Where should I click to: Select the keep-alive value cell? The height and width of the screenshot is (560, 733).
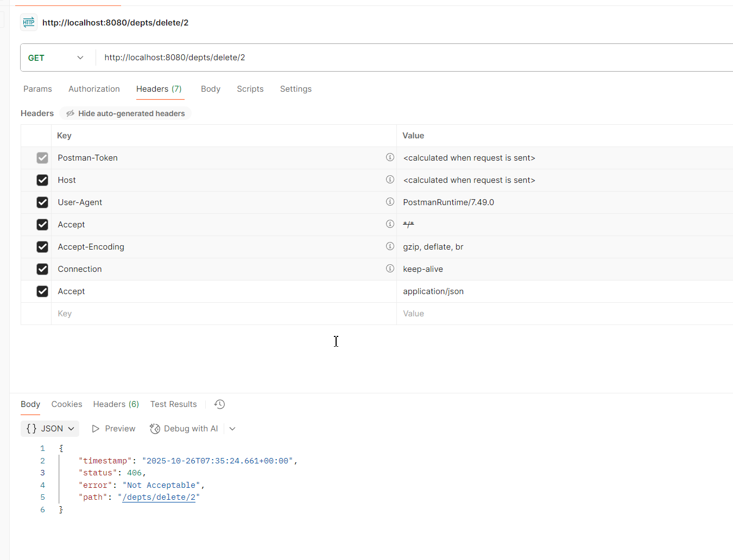(x=565, y=269)
